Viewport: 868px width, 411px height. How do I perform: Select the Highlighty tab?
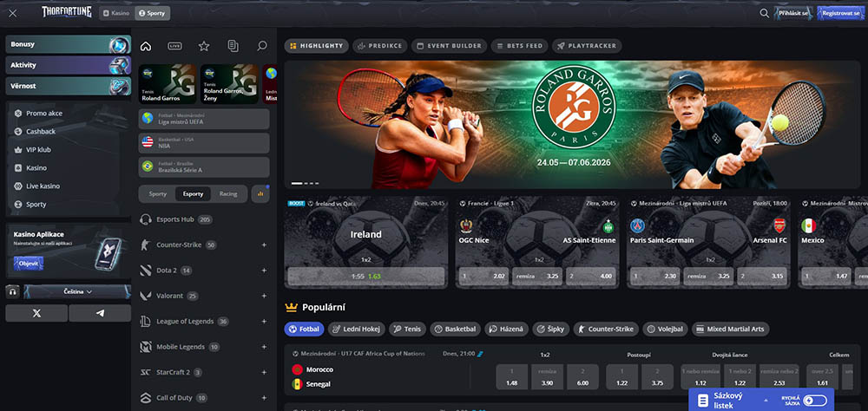pos(317,46)
